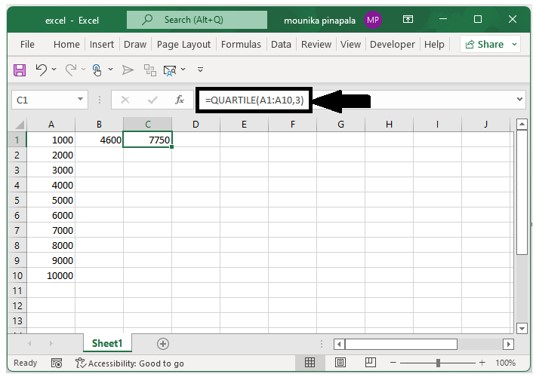Screen dimensions: 534x376
Task: Switch to the Draw tab
Action: 135,44
